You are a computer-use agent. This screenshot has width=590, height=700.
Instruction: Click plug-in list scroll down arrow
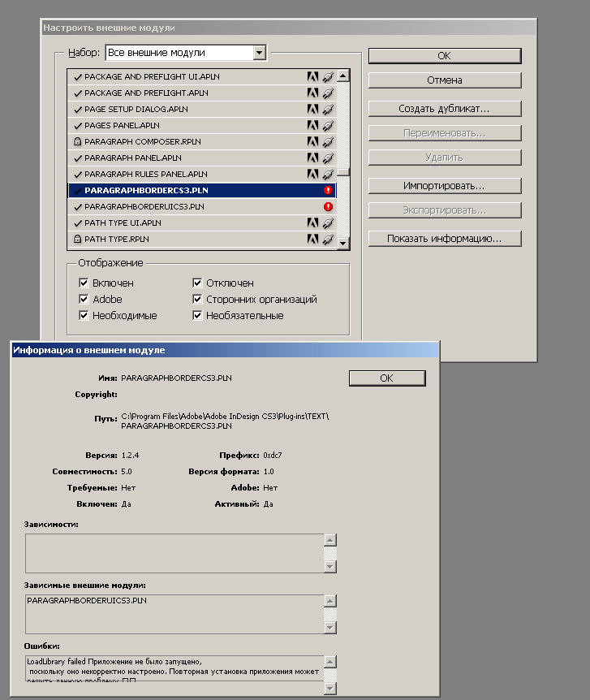pos(342,244)
